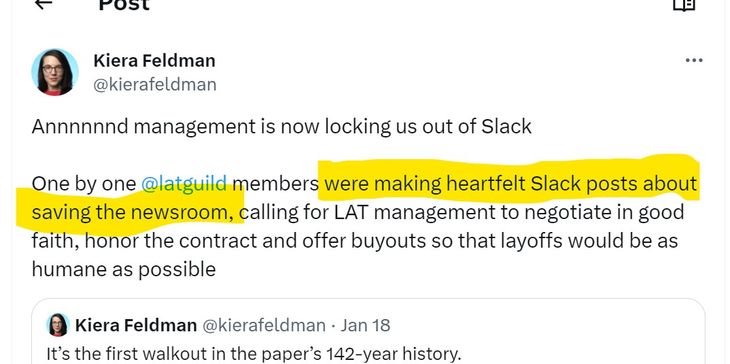Click the back arrow icon
This screenshot has height=364, width=730.
[x=43, y=4]
